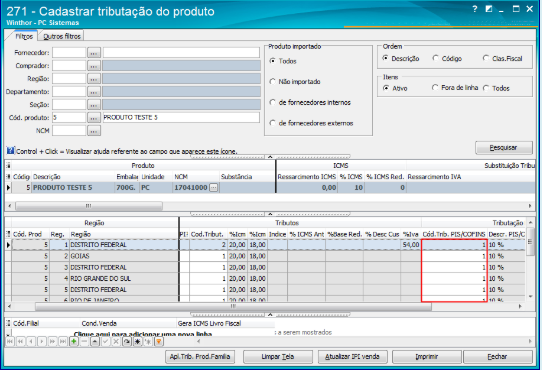Open the help question mark in title bar
542x370 pixels.
click(475, 9)
